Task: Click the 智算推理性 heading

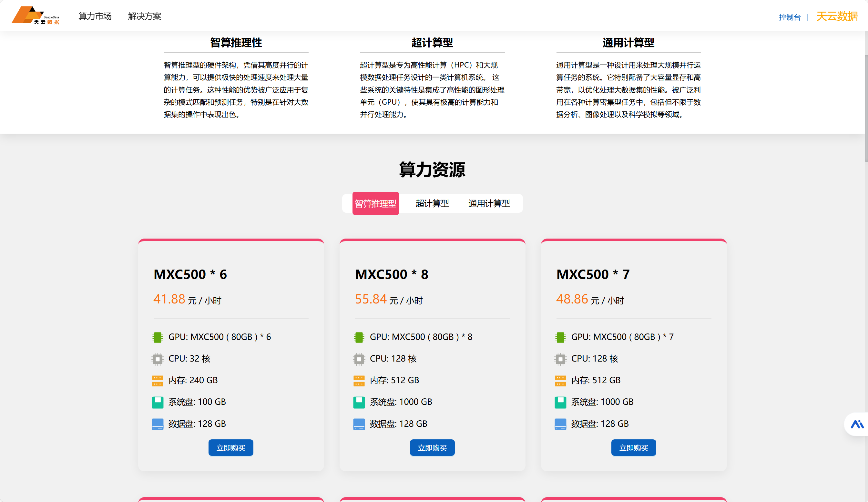Action: pyautogui.click(x=236, y=42)
